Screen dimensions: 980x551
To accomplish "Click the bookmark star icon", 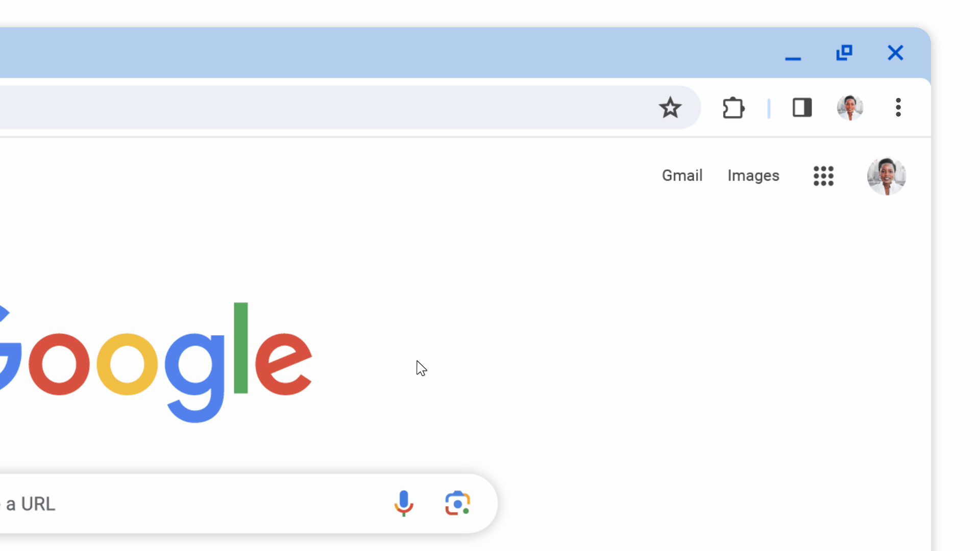I will 670,107.
